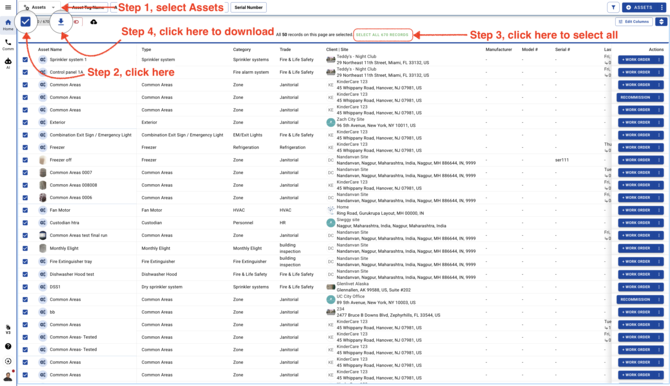The width and height of the screenshot is (670, 386).
Task: Click the gear icon for Exterior asset
Action: coord(42,122)
